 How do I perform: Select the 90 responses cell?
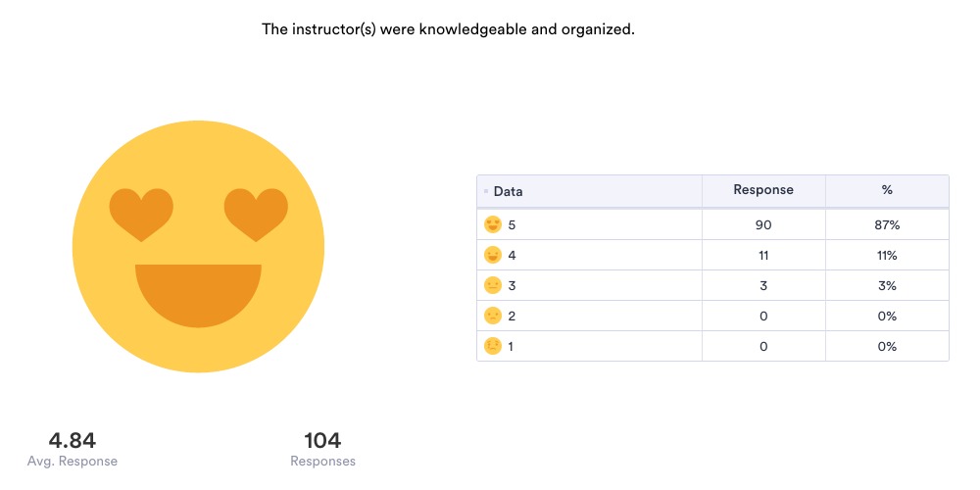(763, 225)
